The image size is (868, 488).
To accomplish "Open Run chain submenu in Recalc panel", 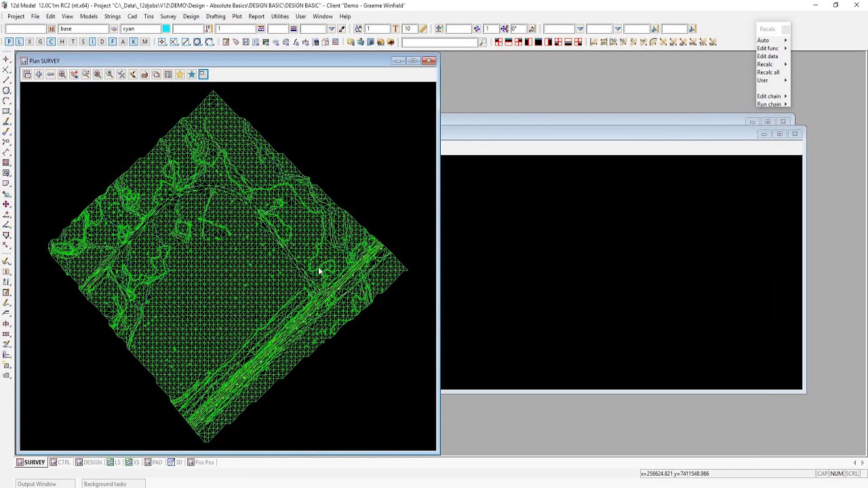I will [x=772, y=104].
